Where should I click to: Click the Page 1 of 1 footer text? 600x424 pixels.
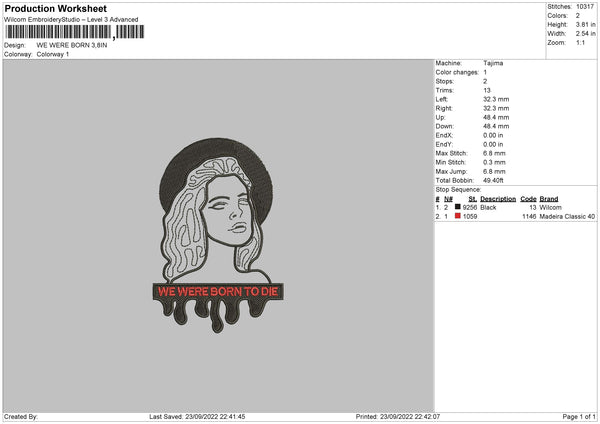tap(579, 416)
